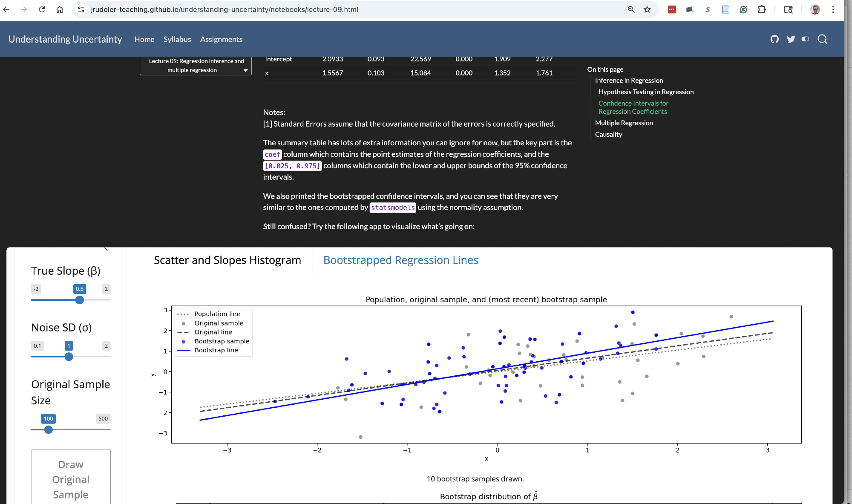Open the site search icon

822,39
